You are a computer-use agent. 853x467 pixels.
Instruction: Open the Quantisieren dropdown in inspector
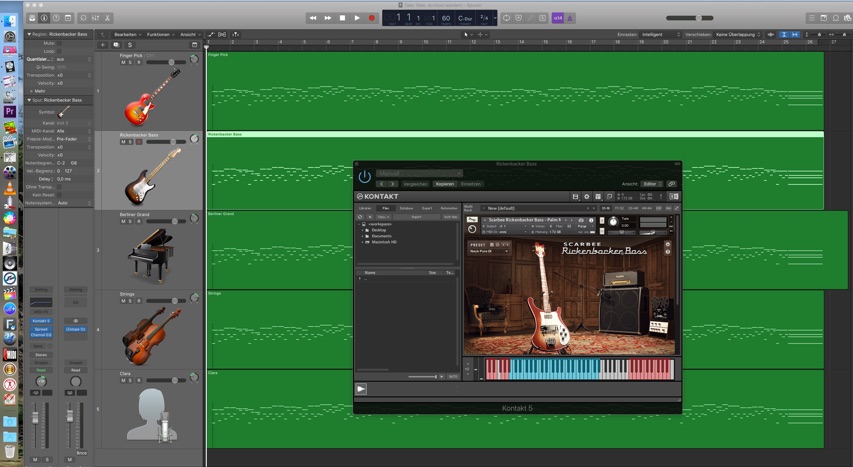pyautogui.click(x=73, y=59)
